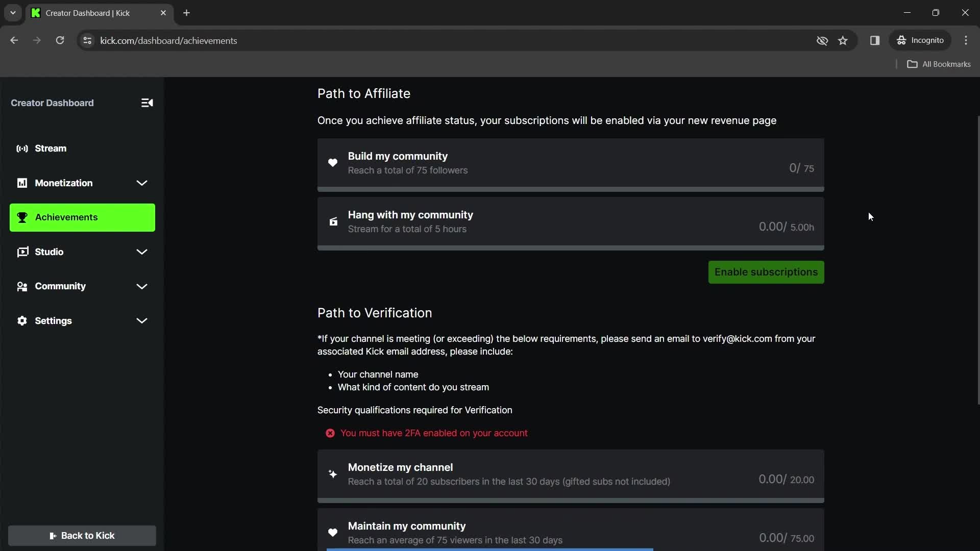This screenshot has width=980, height=551.
Task: Toggle Build my community heart icon
Action: (332, 163)
